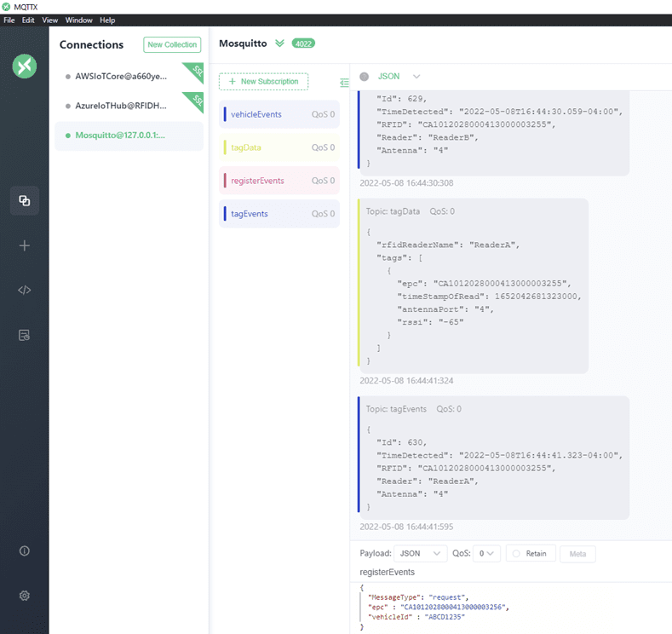Open the About info icon
The width and height of the screenshot is (672, 634).
pyautogui.click(x=25, y=550)
